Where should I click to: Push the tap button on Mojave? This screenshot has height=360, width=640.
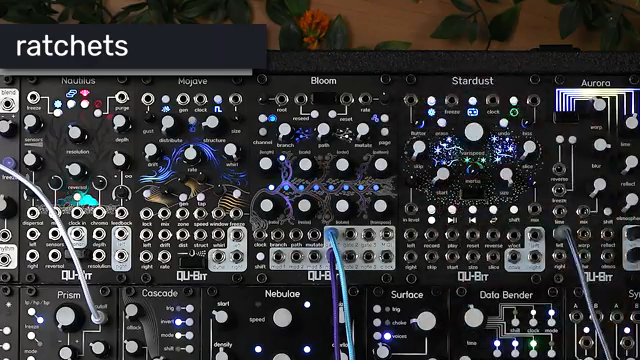pos(200,198)
